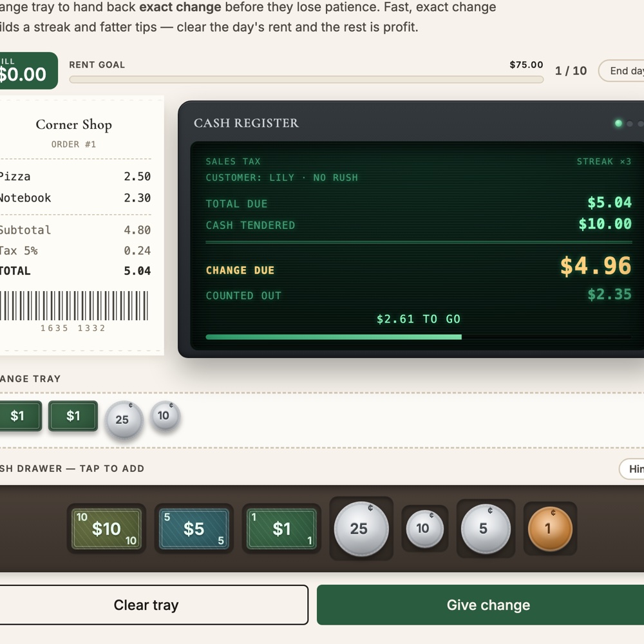Open the Hint button above the drawer
644x644 pixels.
[632, 469]
